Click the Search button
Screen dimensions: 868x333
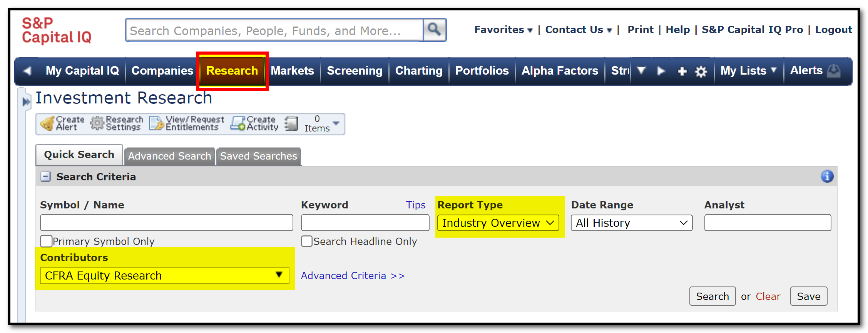pos(712,296)
